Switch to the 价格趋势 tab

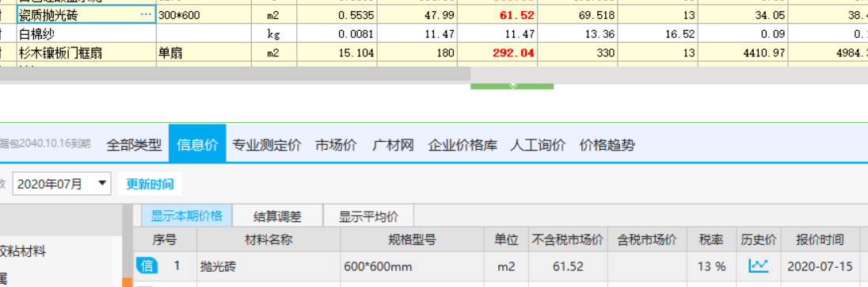click(607, 145)
